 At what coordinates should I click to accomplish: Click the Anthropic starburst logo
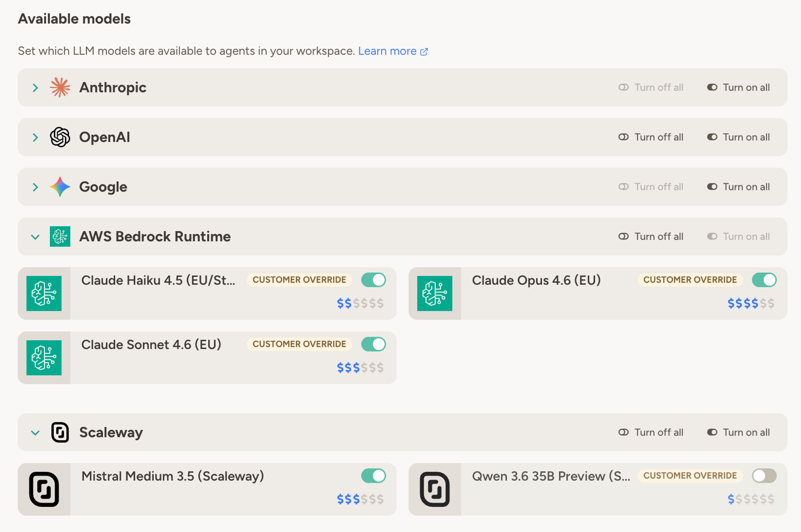click(x=60, y=87)
